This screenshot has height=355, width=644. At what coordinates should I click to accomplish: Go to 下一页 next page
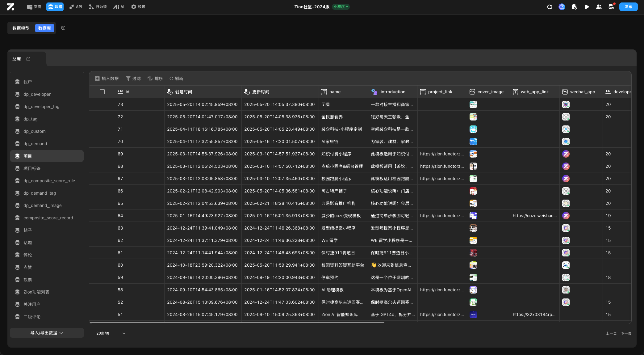[626, 333]
